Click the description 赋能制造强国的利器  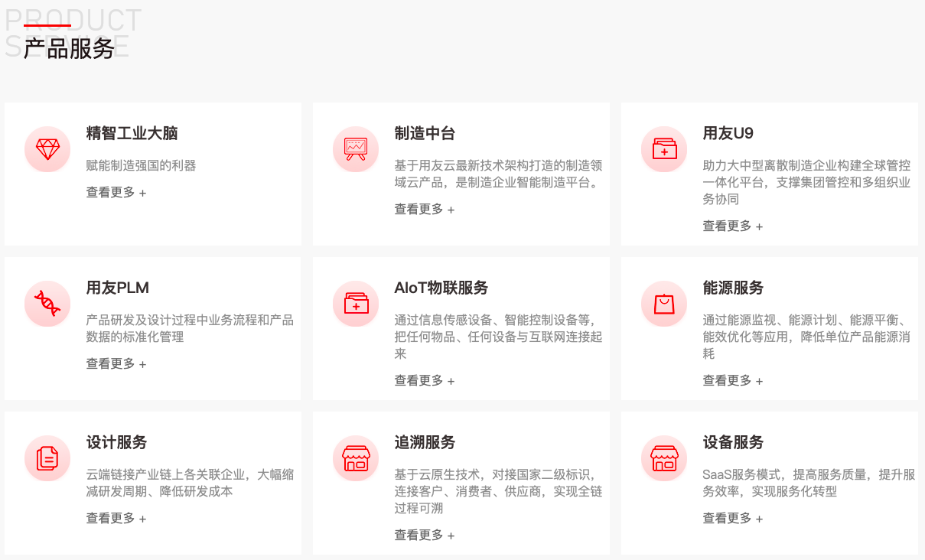(142, 166)
